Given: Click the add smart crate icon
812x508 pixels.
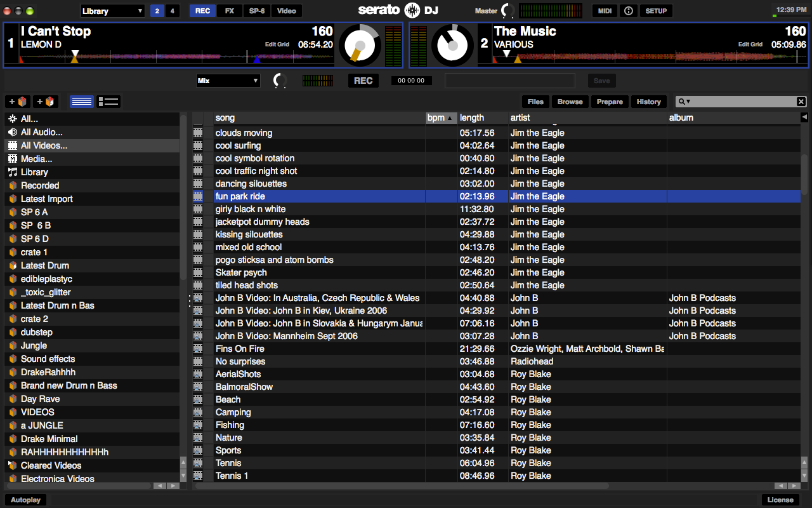Looking at the screenshot, I should pos(45,102).
